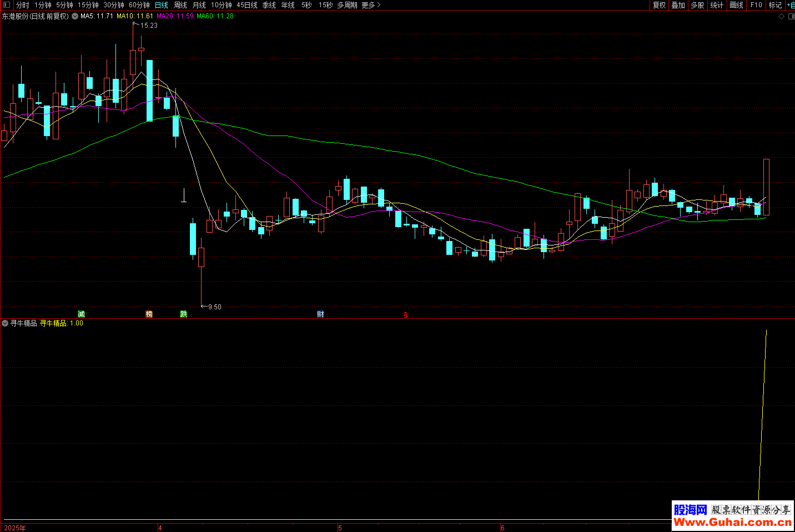The image size is (795, 532).
Task: Switch to 60分钟 period
Action: point(139,5)
